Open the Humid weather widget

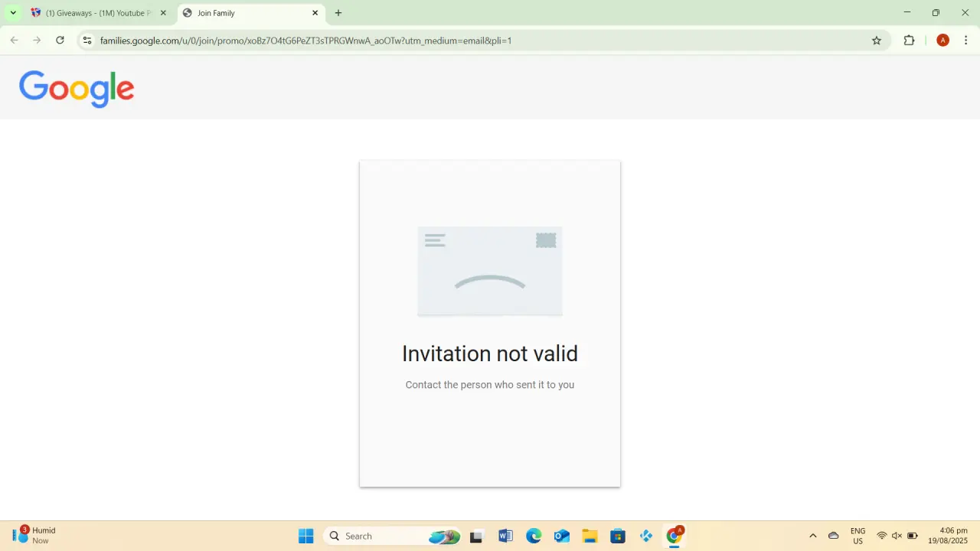[34, 535]
